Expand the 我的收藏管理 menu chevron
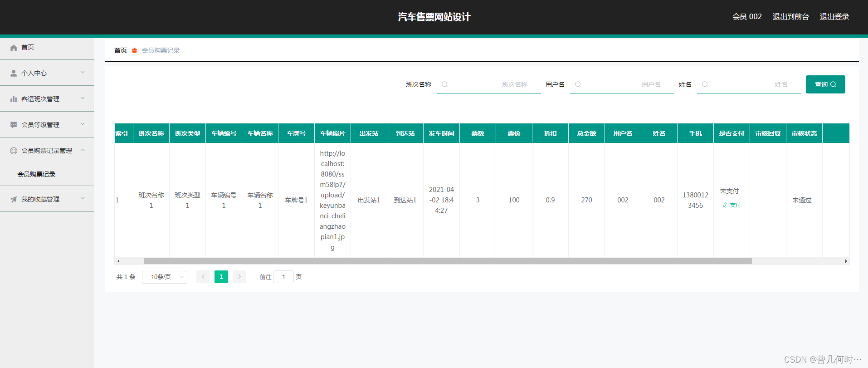The image size is (868, 368). (x=83, y=198)
